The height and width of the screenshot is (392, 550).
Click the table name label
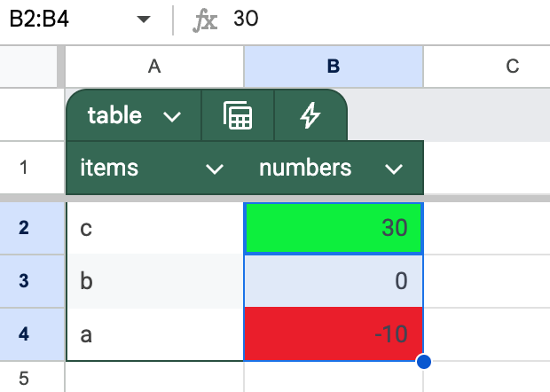pos(114,115)
